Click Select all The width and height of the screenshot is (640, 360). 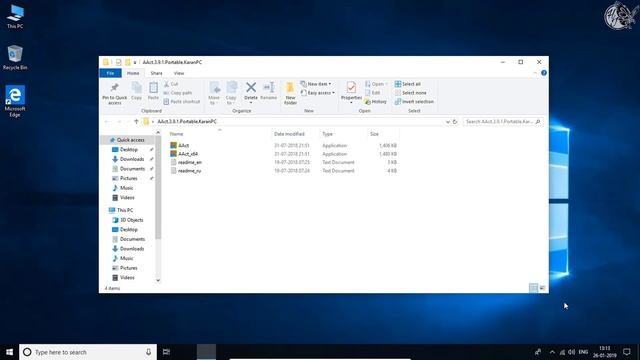point(407,84)
